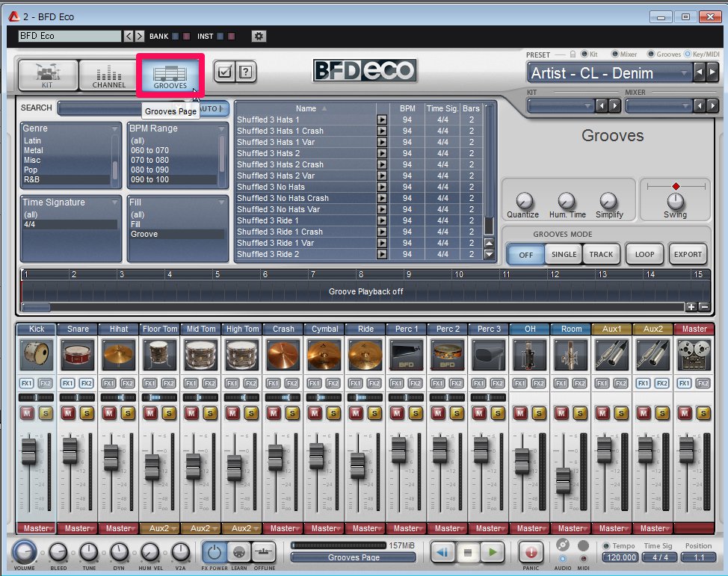Image resolution: width=728 pixels, height=576 pixels.
Task: Select the Kit preset radio button
Action: tap(584, 55)
